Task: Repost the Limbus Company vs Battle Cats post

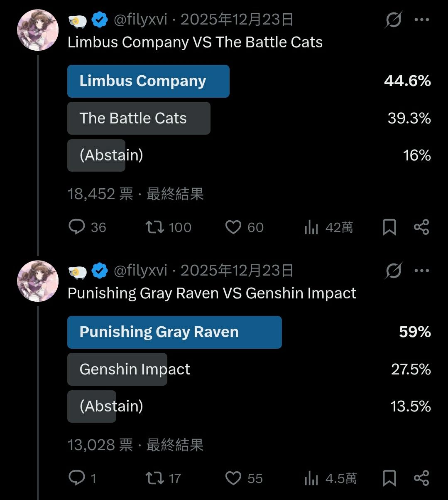Action: [155, 227]
